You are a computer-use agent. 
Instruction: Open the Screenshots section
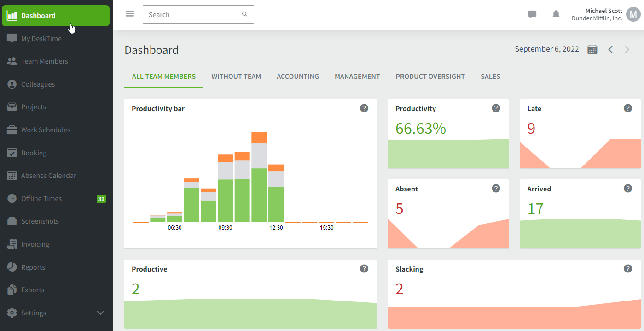[x=41, y=221]
